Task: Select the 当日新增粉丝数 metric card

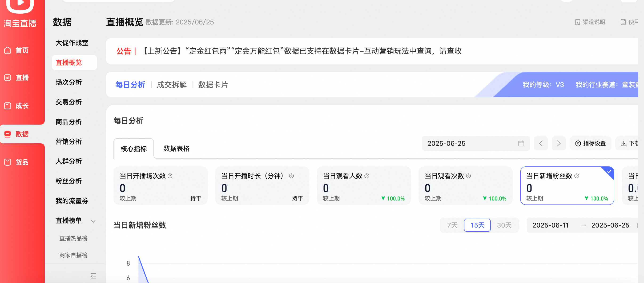Action: (x=567, y=186)
